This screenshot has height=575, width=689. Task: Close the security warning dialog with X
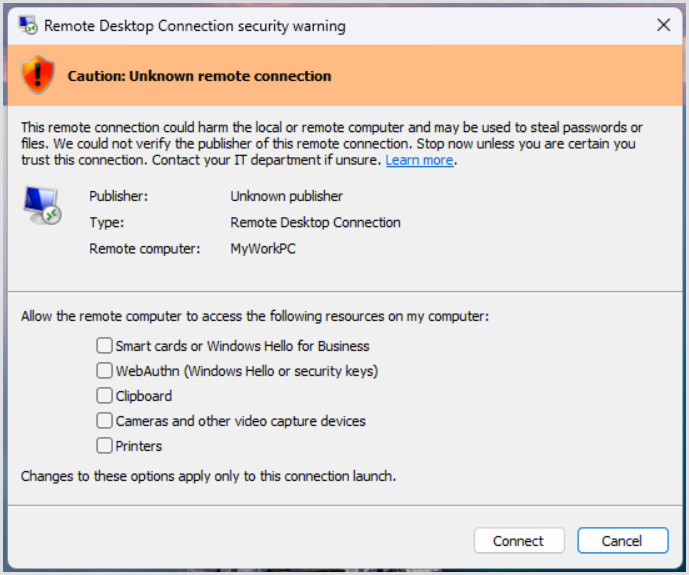point(663,25)
